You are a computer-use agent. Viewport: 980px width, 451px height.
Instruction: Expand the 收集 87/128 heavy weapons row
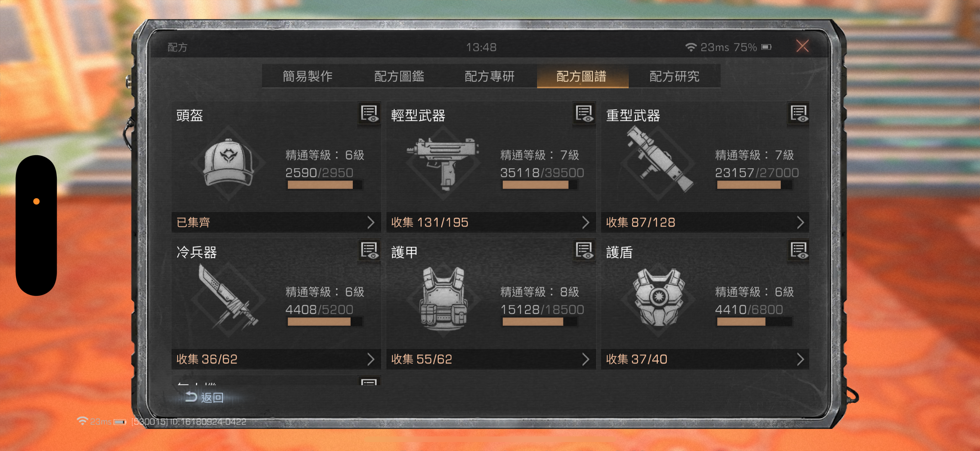point(705,222)
